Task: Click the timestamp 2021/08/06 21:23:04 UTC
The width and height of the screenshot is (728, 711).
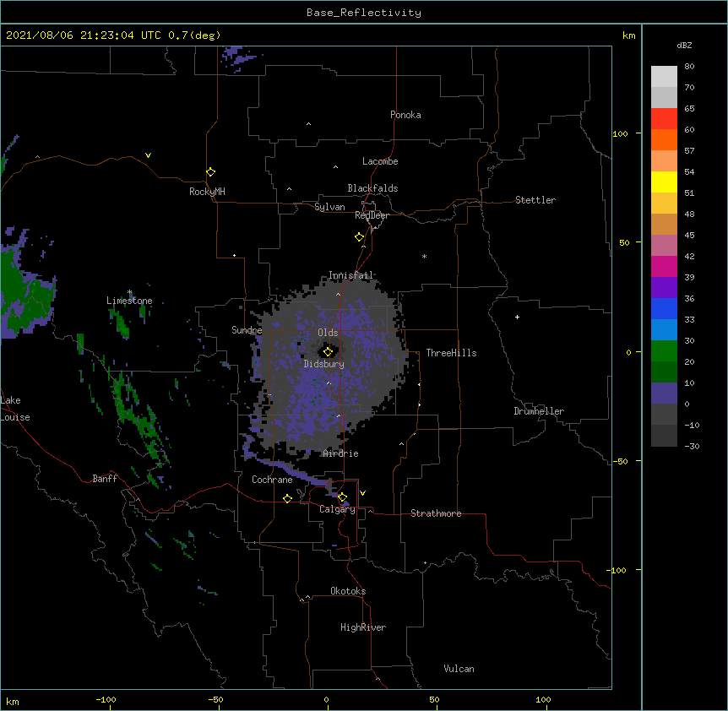Action: [84, 35]
